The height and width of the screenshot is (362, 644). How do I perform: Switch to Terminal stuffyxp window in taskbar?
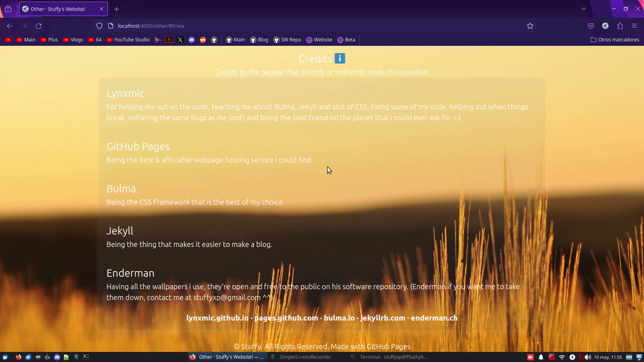388,357
